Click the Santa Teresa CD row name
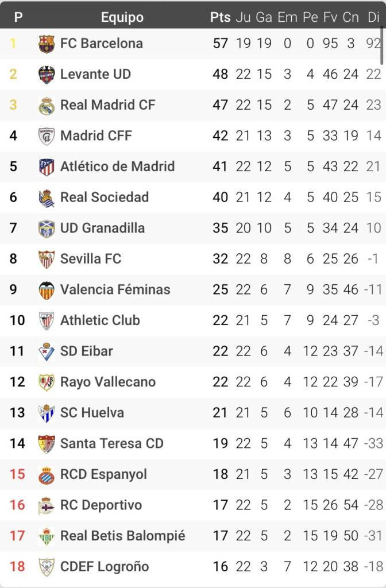Screen dimensions: 386x588 pyautogui.click(x=112, y=443)
